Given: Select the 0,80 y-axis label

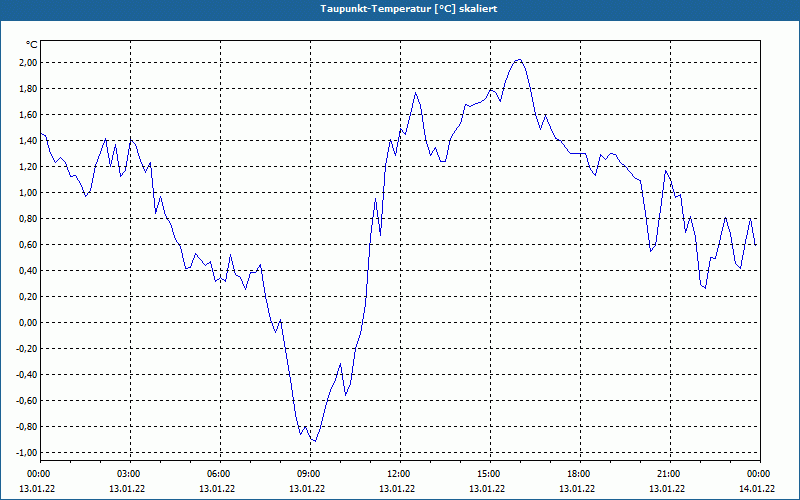Looking at the screenshot, I should [27, 219].
